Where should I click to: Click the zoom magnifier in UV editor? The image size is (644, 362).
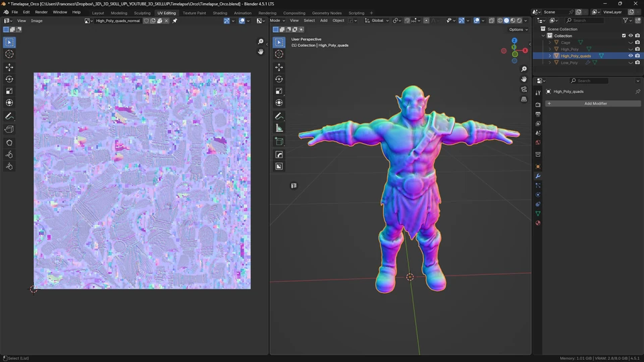pyautogui.click(x=260, y=42)
